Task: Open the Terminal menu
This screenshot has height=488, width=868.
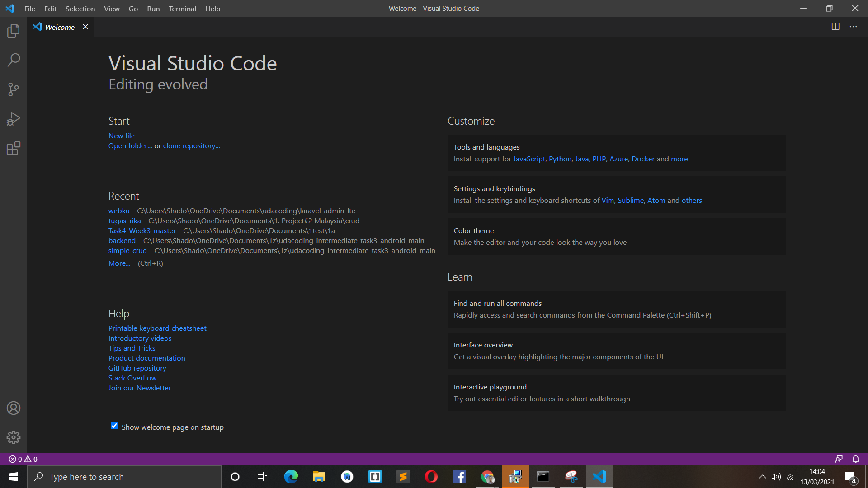Action: point(182,8)
